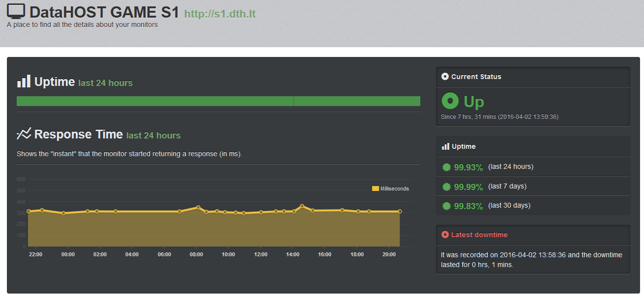Click green badge icon next to 99.99%
644x297 pixels.
(446, 187)
